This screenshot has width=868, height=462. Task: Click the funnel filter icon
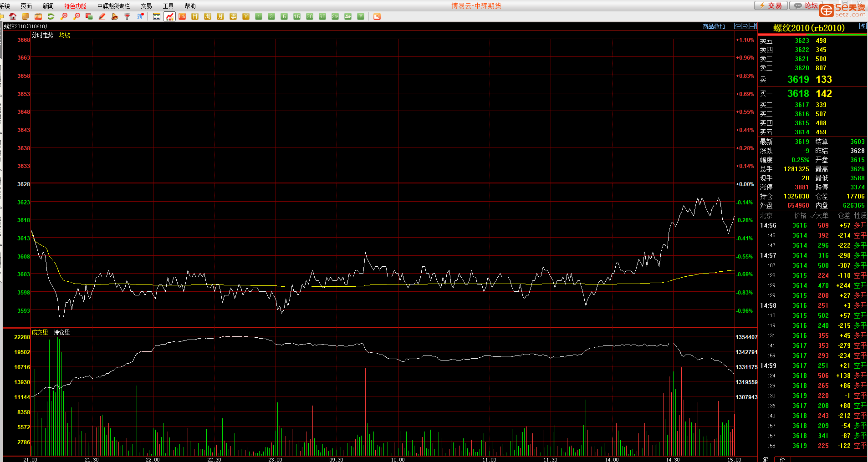[128, 16]
